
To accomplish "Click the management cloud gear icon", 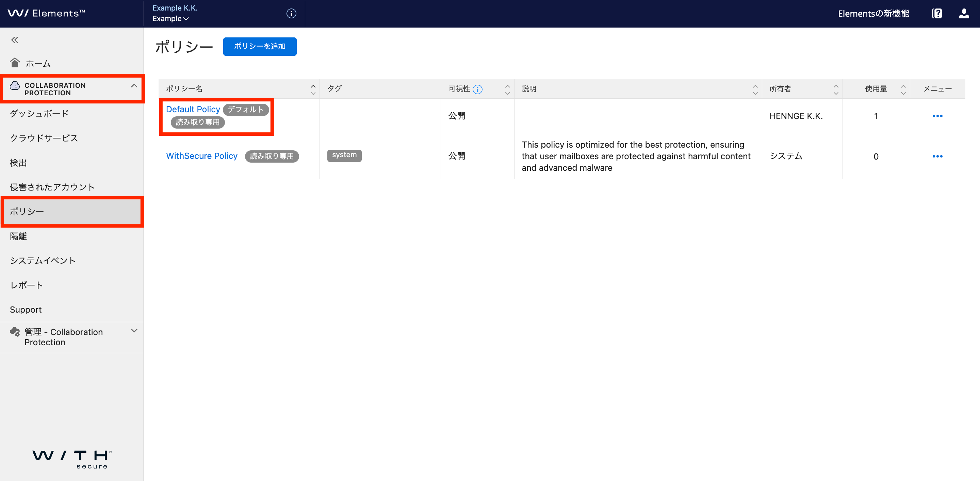I will tap(15, 332).
